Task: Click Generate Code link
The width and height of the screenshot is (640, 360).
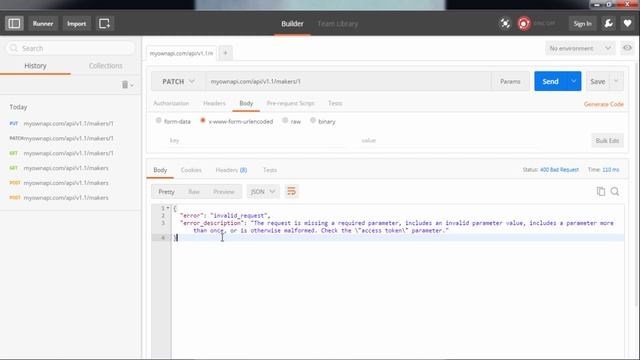Action: [604, 104]
